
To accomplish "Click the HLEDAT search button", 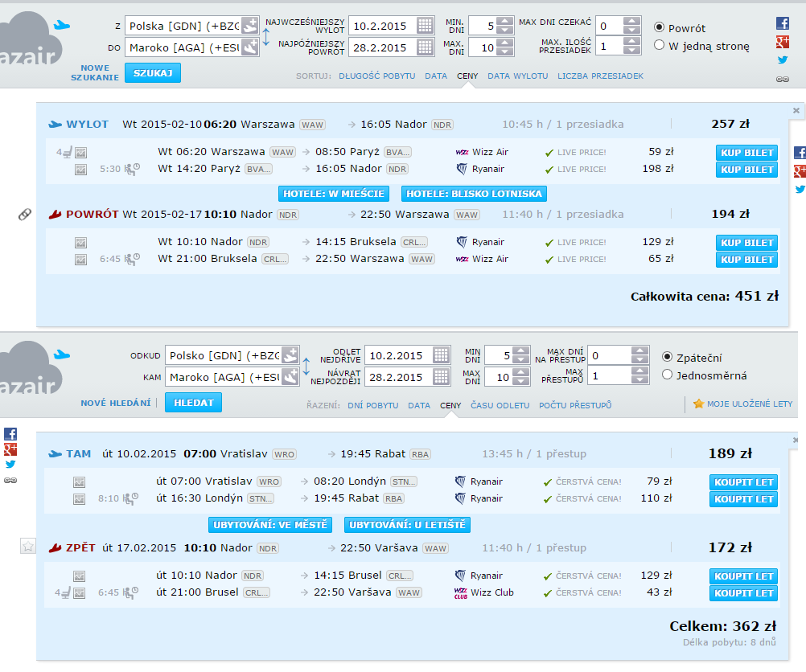I will click(193, 403).
